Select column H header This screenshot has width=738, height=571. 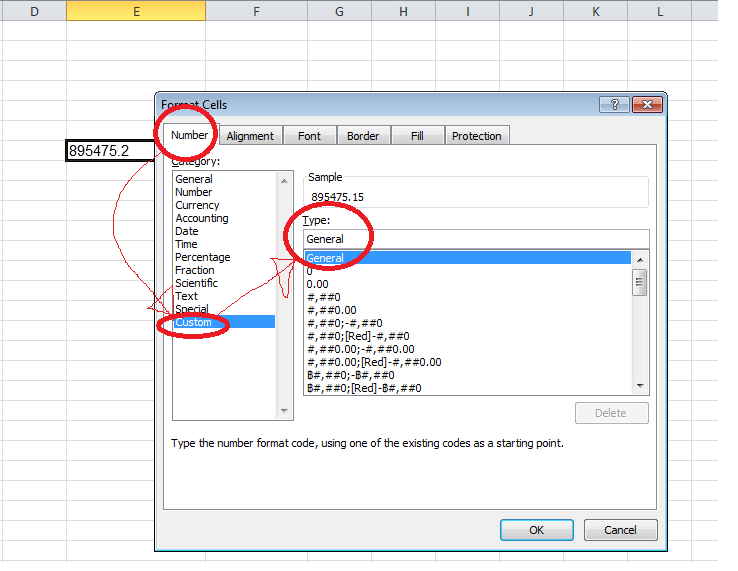coord(403,11)
